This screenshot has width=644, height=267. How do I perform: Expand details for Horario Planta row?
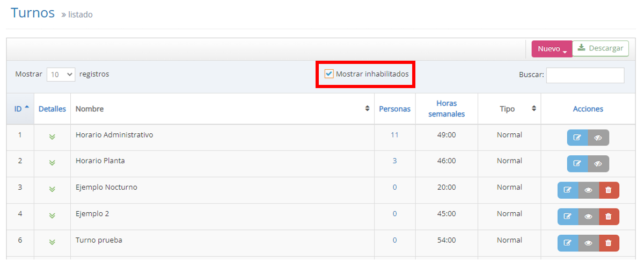click(x=52, y=163)
